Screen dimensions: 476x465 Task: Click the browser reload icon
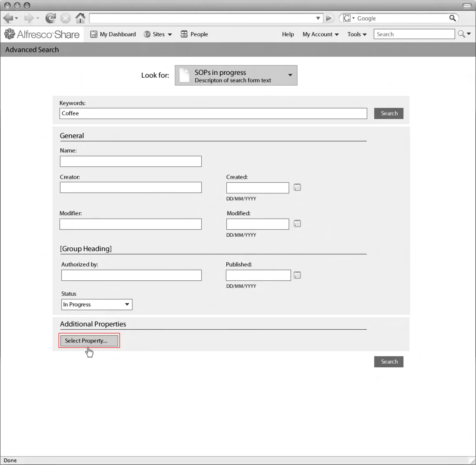click(50, 18)
